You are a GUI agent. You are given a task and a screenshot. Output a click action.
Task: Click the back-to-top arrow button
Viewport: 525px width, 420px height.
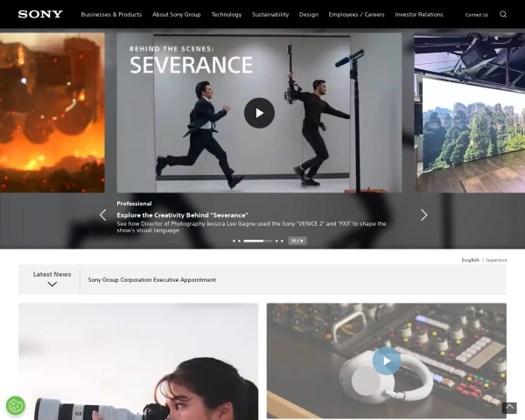509,408
